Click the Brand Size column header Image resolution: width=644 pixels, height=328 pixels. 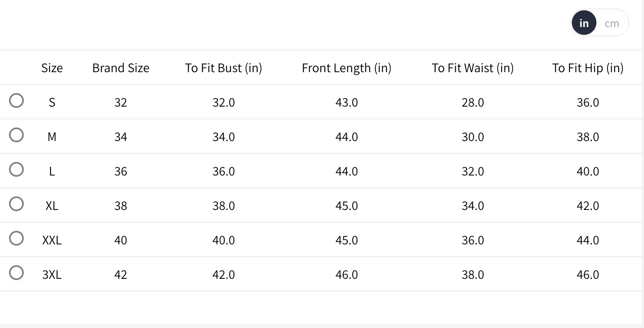(x=121, y=68)
